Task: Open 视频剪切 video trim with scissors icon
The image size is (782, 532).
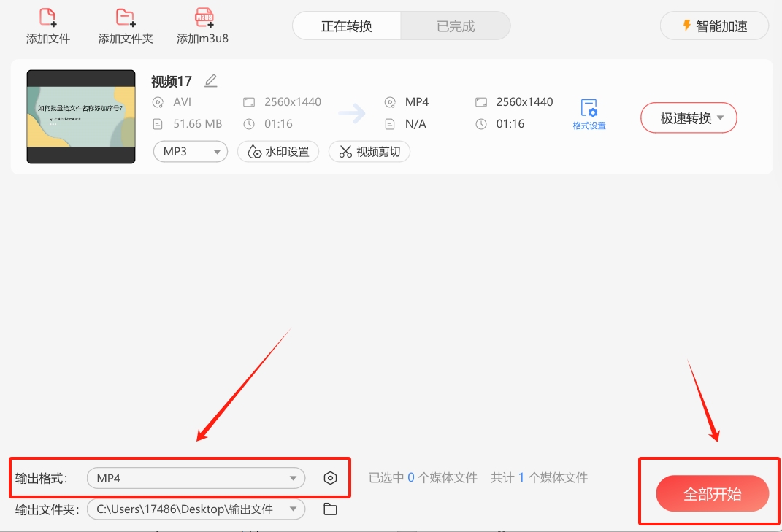Action: point(369,151)
